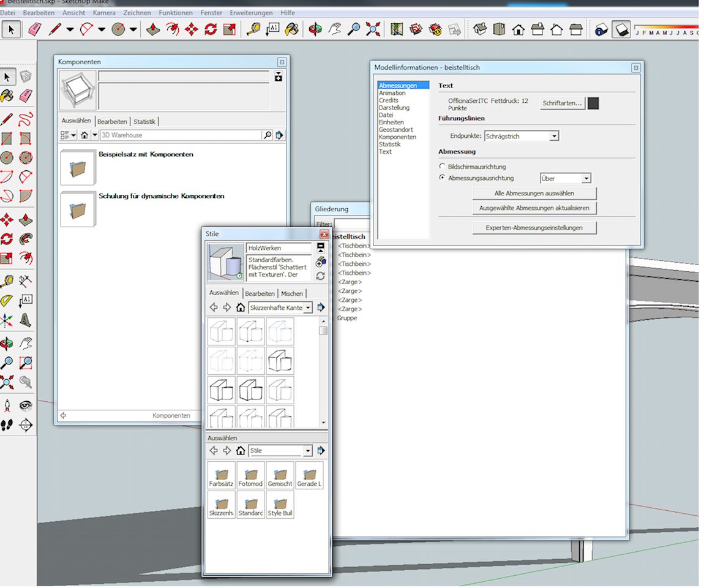Image resolution: width=704 pixels, height=588 pixels.
Task: Expand the line tool dropdown arrow in toolbar
Action: [x=70, y=29]
